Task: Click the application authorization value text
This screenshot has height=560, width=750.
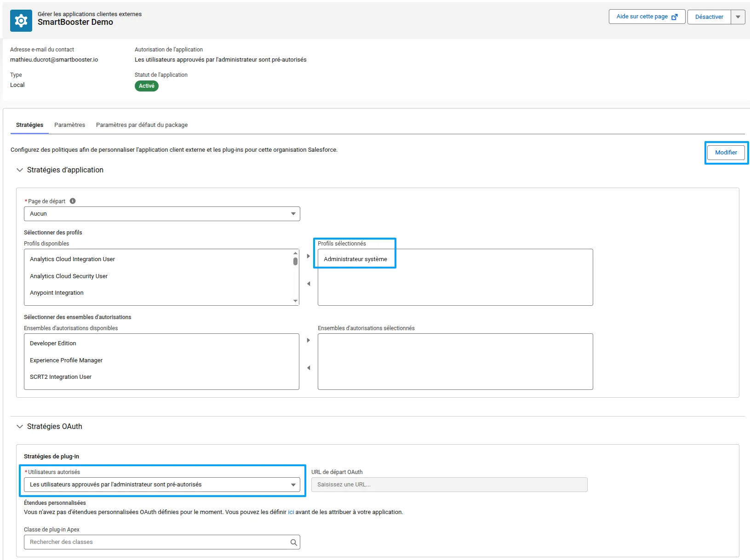Action: click(x=221, y=60)
